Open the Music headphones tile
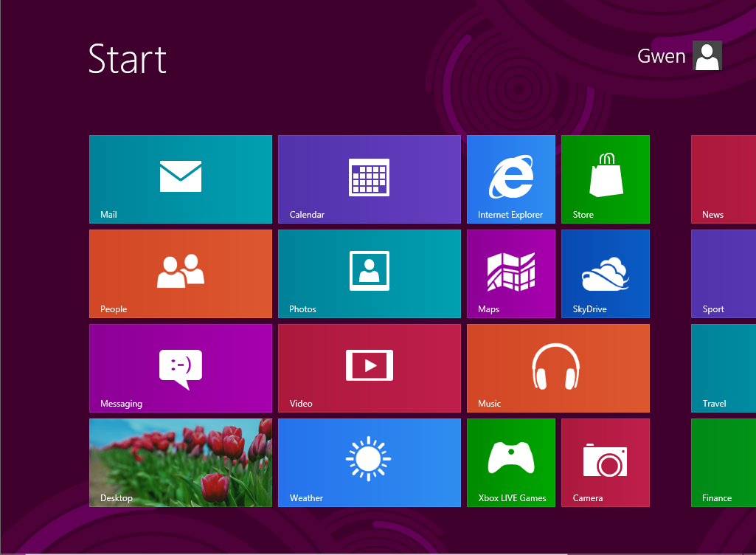The width and height of the screenshot is (756, 555). coord(558,368)
